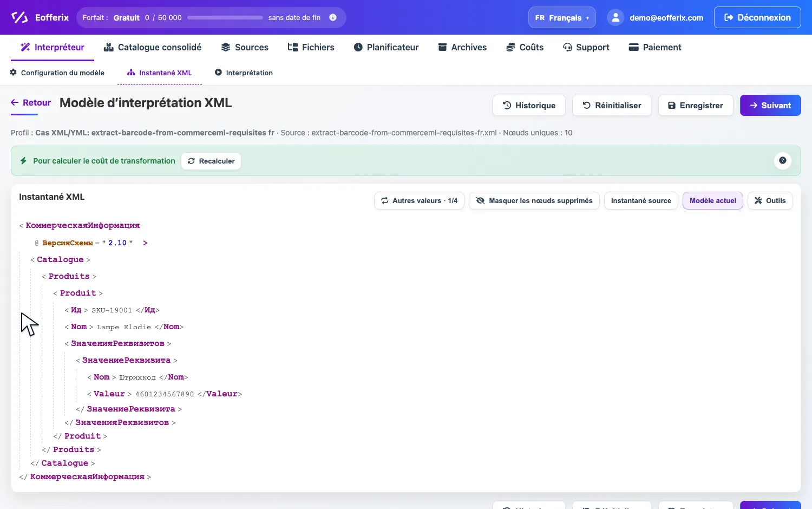Click the user avatar icon
812x509 pixels.
615,17
